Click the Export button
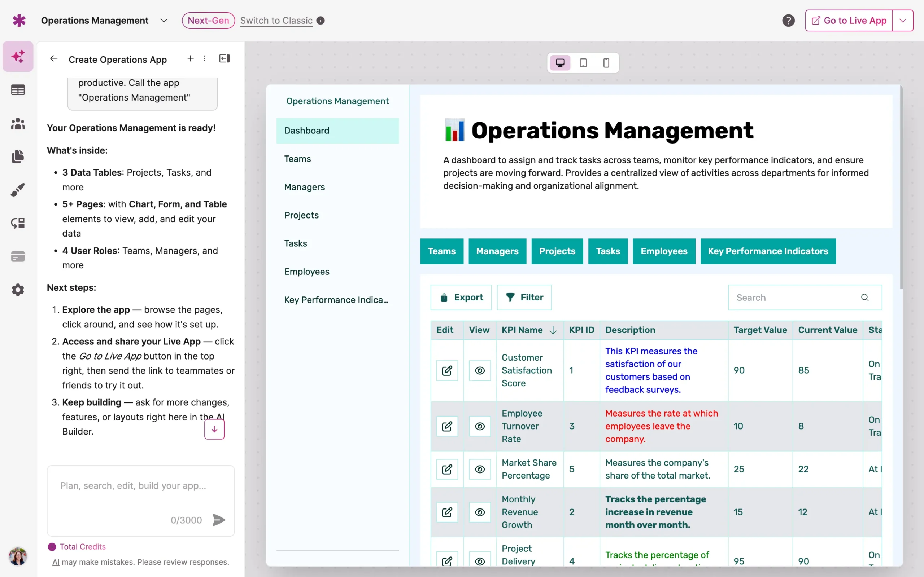Image resolution: width=924 pixels, height=577 pixels. pos(461,297)
